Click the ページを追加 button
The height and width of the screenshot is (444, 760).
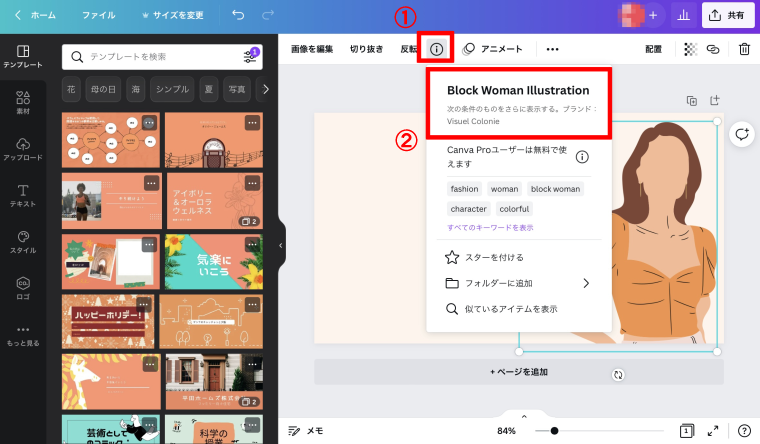(x=518, y=372)
